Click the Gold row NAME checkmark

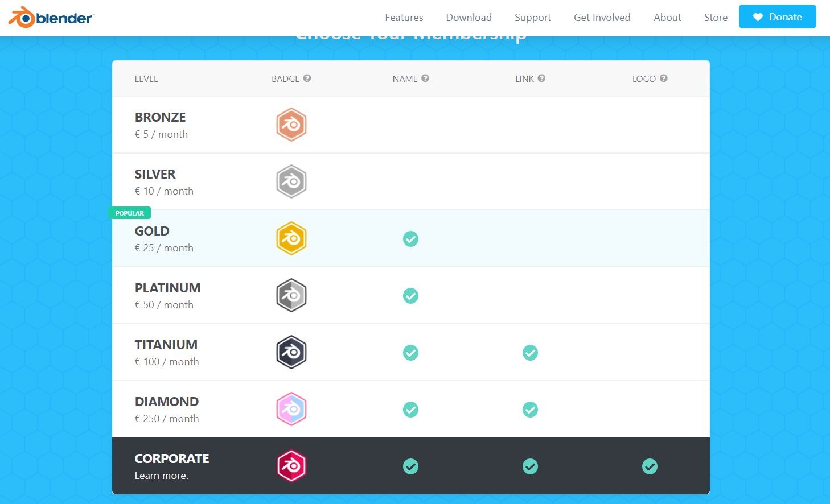(x=410, y=239)
